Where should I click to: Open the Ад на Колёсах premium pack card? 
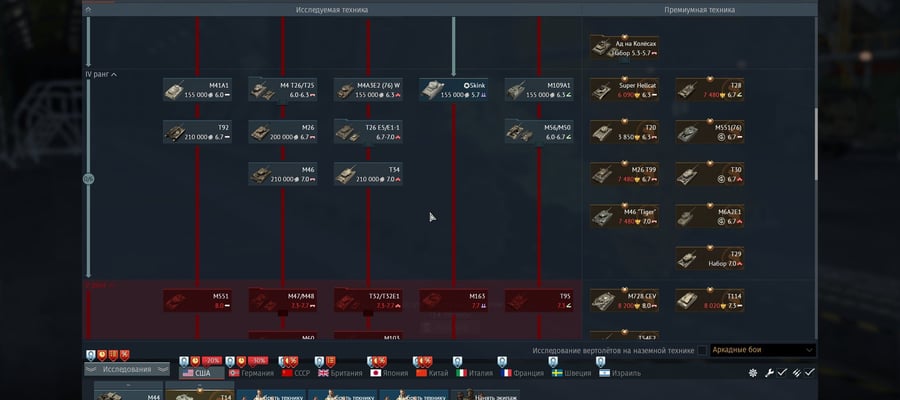[624, 48]
